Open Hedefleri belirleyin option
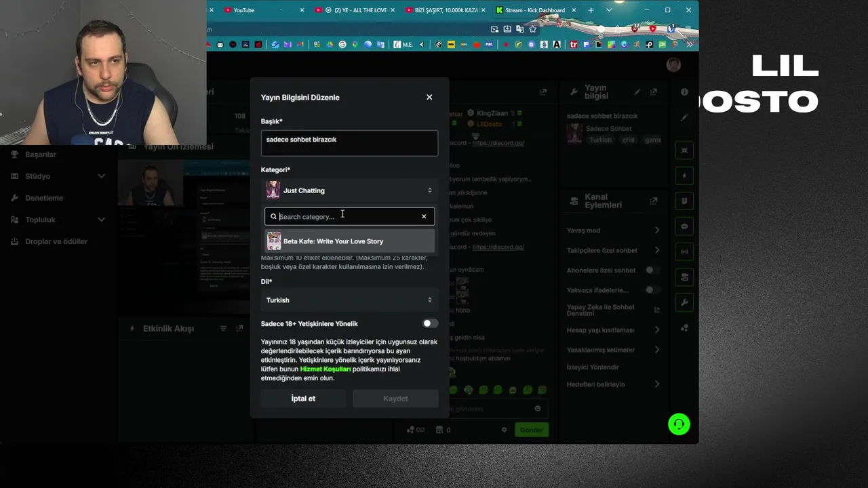The image size is (868, 488). coord(614,384)
